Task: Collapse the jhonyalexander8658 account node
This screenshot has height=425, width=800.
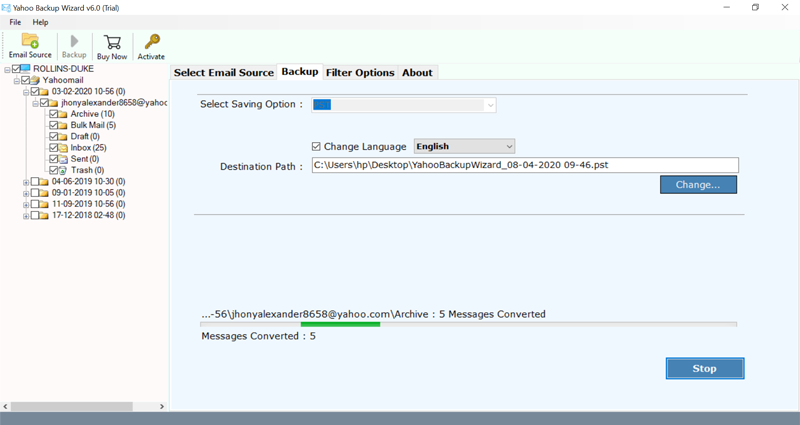Action: [35, 103]
